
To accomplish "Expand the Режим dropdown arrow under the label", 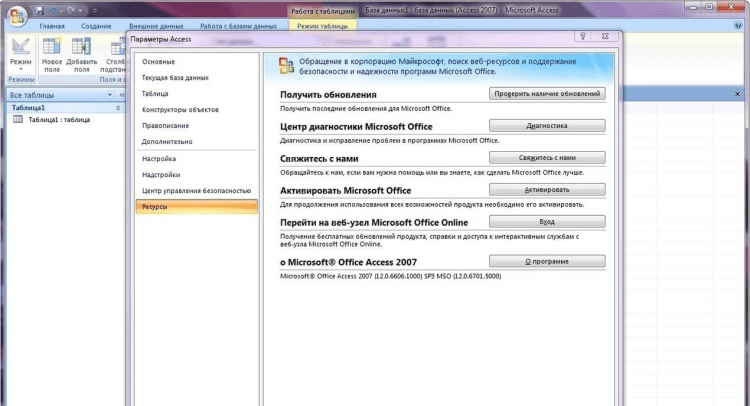I will [x=21, y=69].
